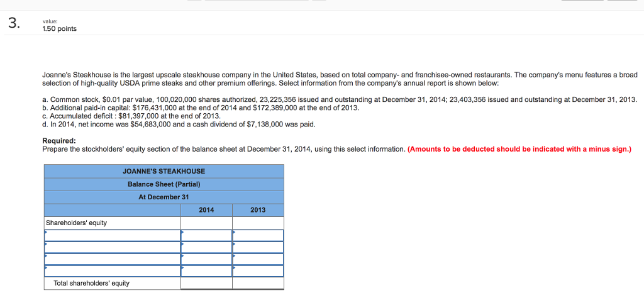
Task: Click line 'a. Common stock, $0.01 par value'
Action: (x=340, y=100)
